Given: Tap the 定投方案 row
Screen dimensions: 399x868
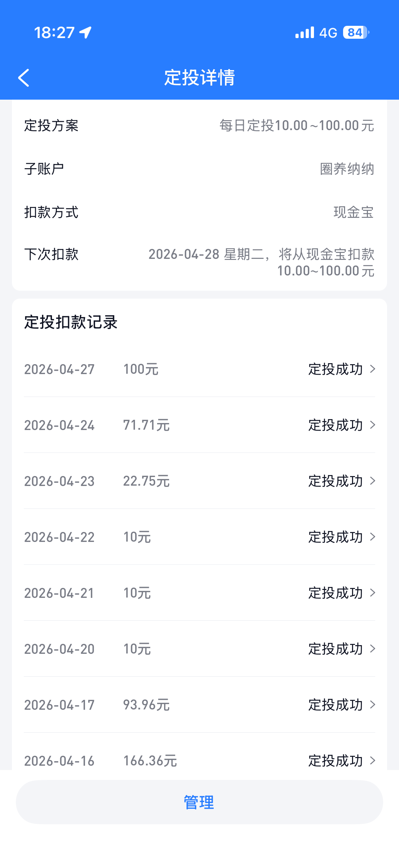Looking at the screenshot, I should click(x=199, y=126).
